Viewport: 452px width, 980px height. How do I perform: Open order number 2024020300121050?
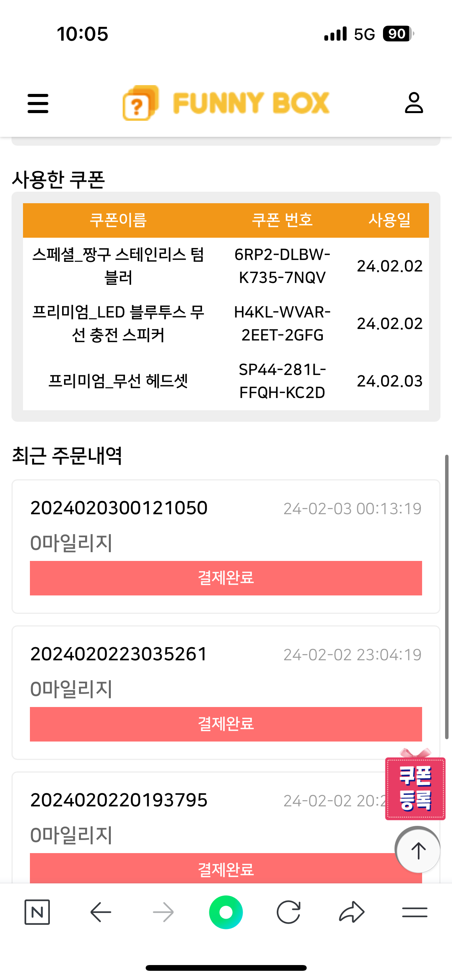[x=119, y=508]
